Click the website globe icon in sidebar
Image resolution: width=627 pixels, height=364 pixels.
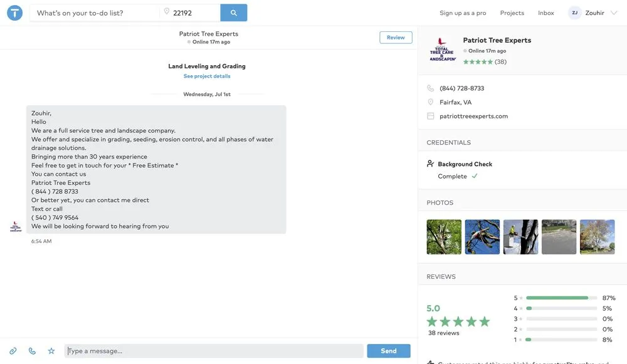(x=431, y=116)
